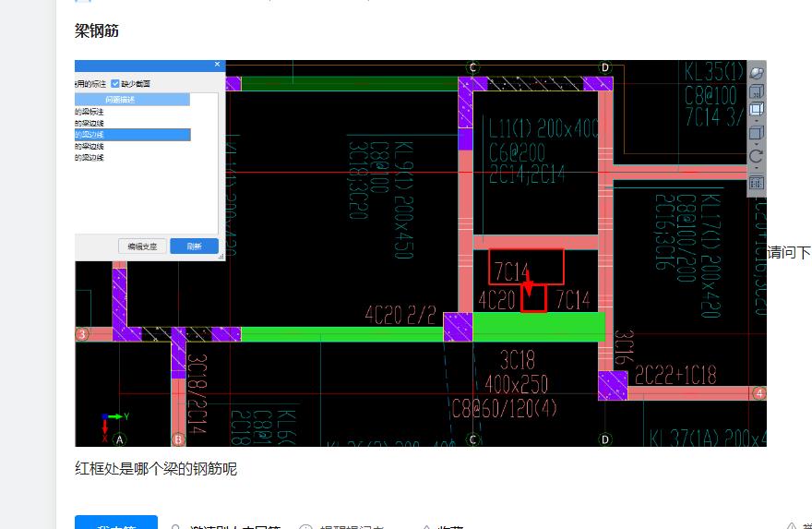Click the 4C20 2/2 rebar annotation
This screenshot has width=812, height=529.
[400, 315]
